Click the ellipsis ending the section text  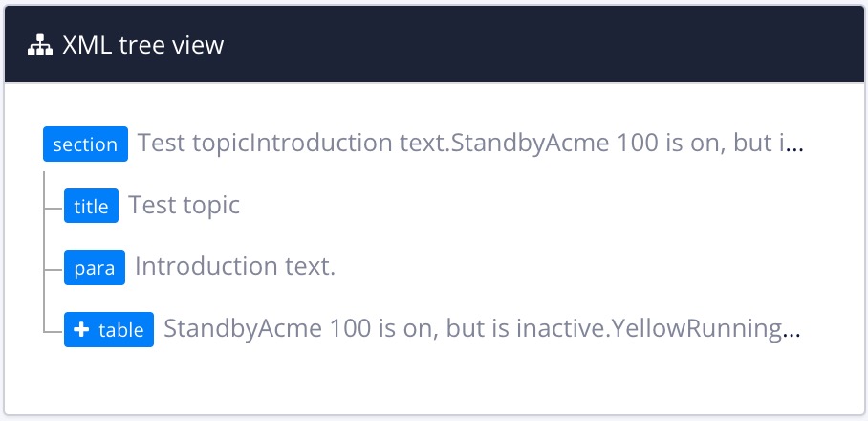tap(794, 146)
